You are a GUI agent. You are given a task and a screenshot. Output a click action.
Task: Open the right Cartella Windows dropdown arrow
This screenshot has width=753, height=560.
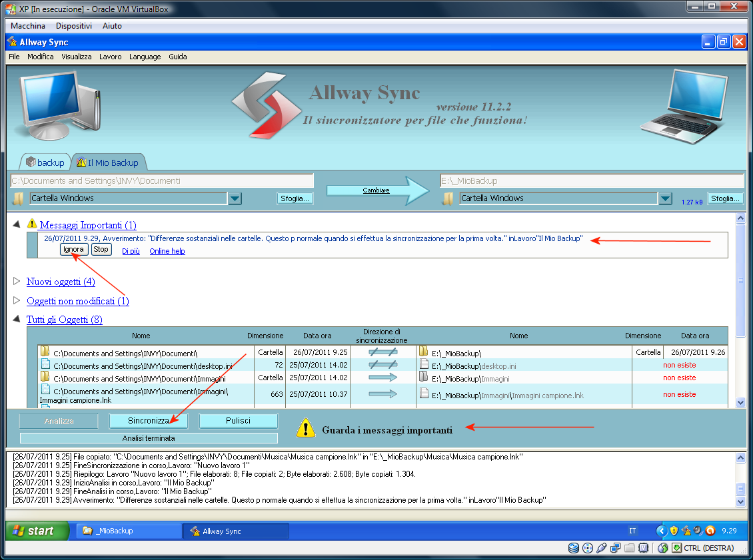click(665, 198)
